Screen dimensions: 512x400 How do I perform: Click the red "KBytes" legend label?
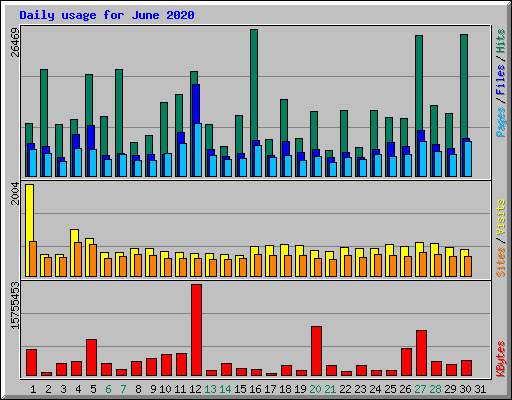click(x=500, y=359)
